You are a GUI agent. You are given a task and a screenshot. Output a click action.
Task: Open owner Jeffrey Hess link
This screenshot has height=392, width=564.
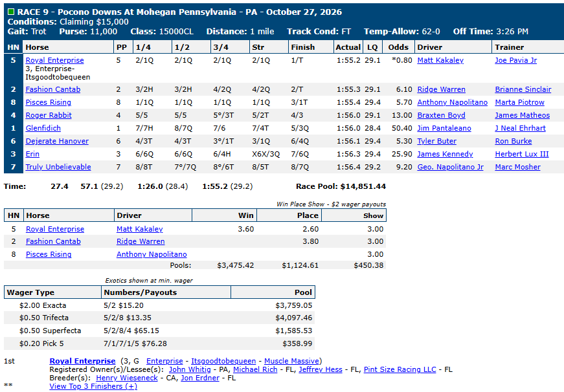pyautogui.click(x=321, y=369)
